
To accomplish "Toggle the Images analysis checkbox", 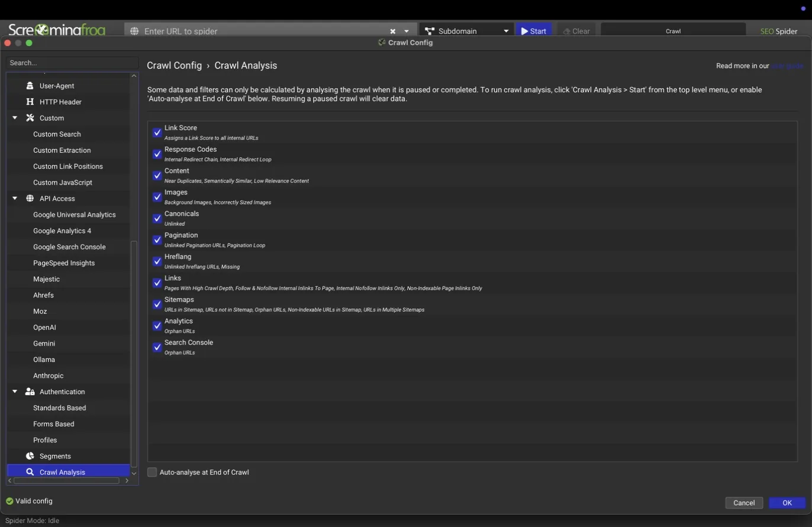I will [157, 197].
